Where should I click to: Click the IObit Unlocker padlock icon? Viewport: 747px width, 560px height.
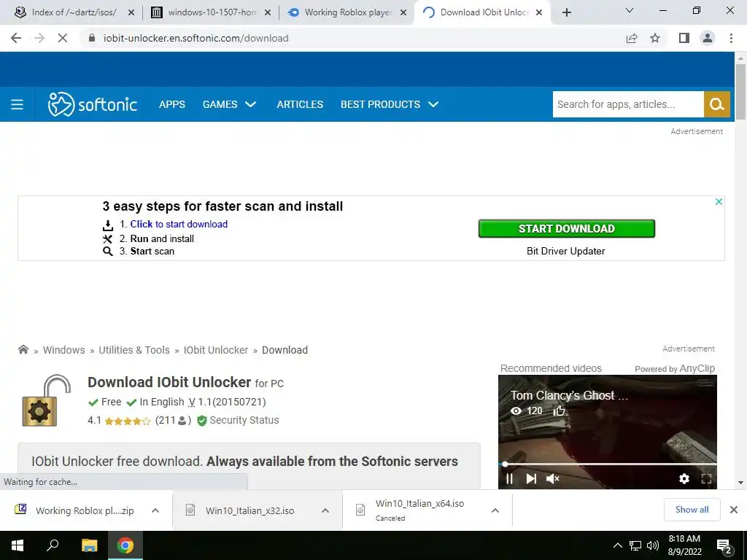46,400
